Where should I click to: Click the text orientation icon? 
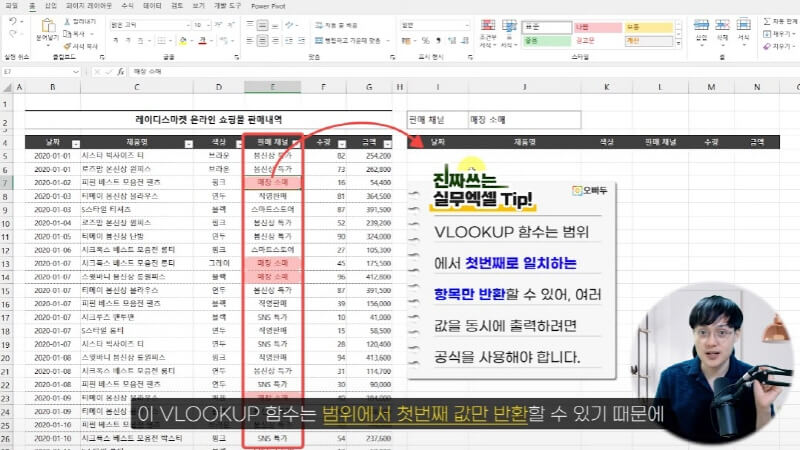(290, 24)
